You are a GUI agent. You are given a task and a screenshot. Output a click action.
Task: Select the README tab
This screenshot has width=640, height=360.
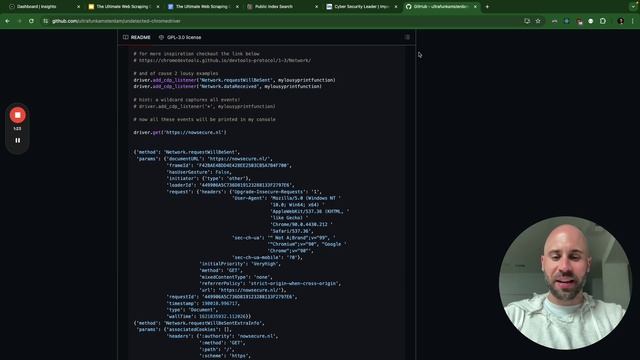[x=137, y=37]
